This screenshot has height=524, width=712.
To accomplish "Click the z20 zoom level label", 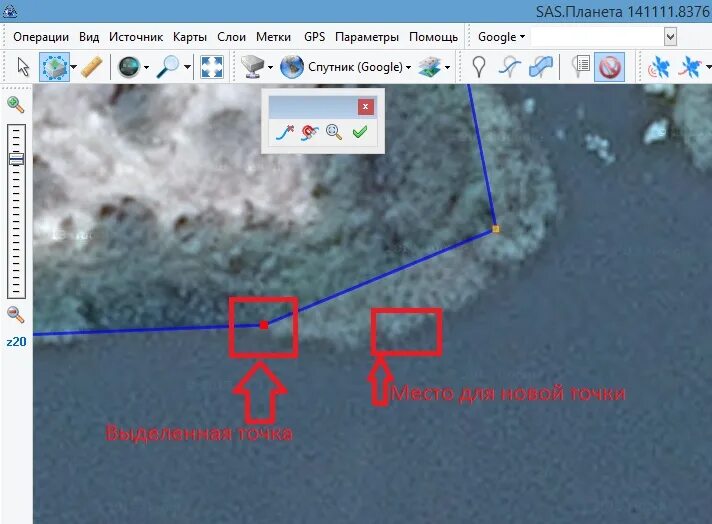I will 16,341.
